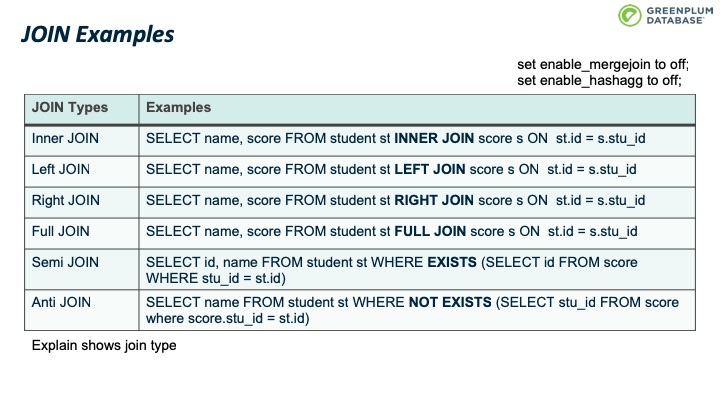Click the bold FULL JOIN keyword
The image size is (720, 405).
430,231
